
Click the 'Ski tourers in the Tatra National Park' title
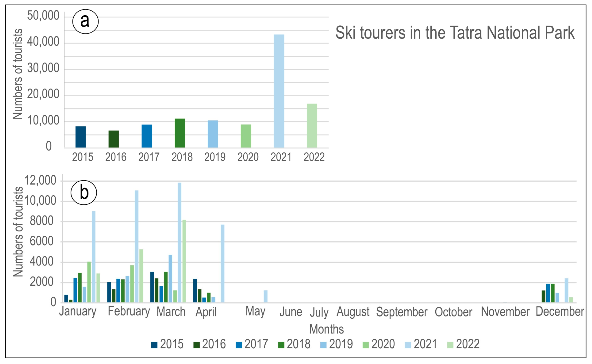(455, 33)
